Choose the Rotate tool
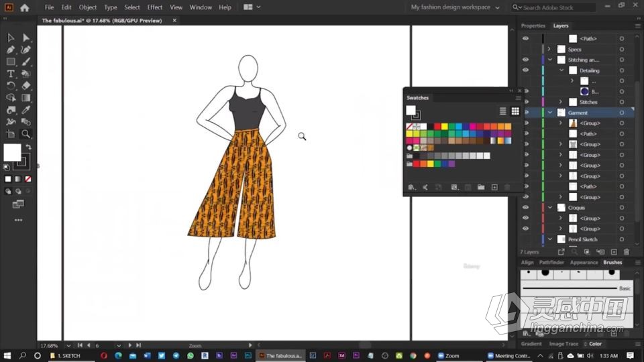 pos(11,86)
